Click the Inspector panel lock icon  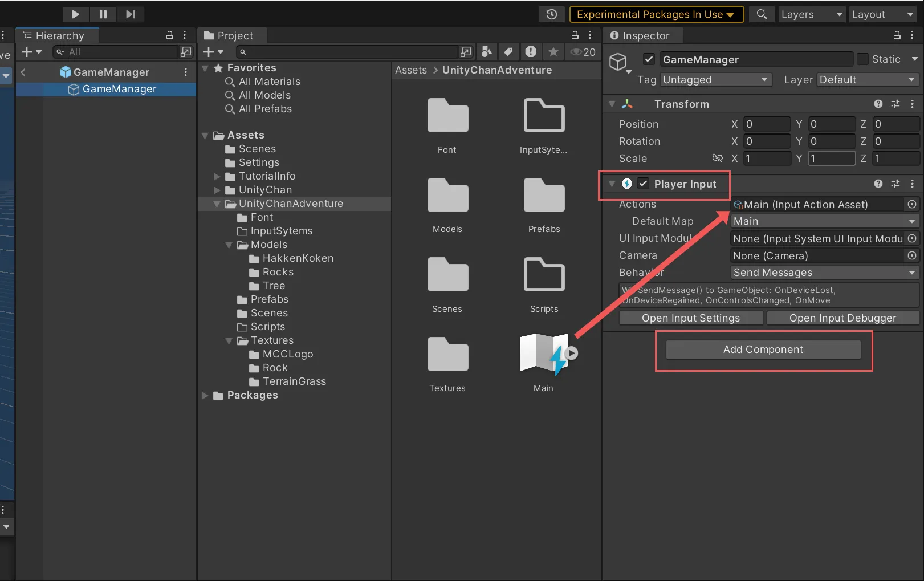897,35
